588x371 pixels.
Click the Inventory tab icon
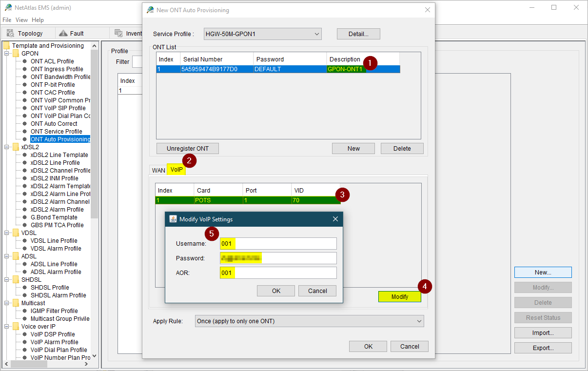118,33
